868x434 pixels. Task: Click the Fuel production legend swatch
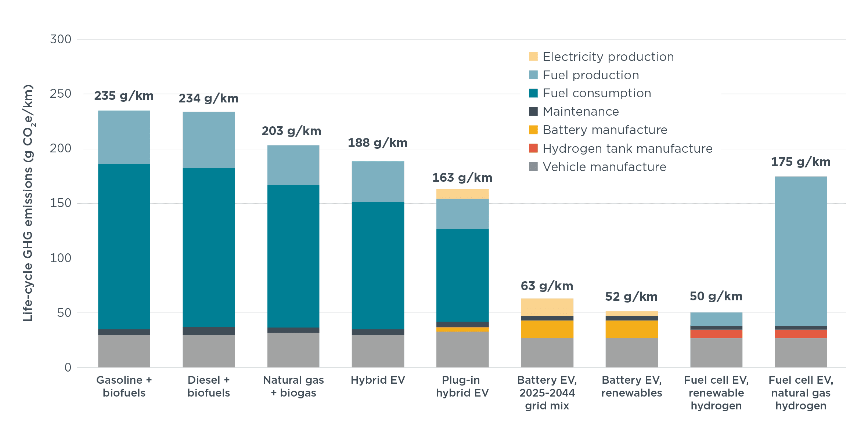(533, 75)
